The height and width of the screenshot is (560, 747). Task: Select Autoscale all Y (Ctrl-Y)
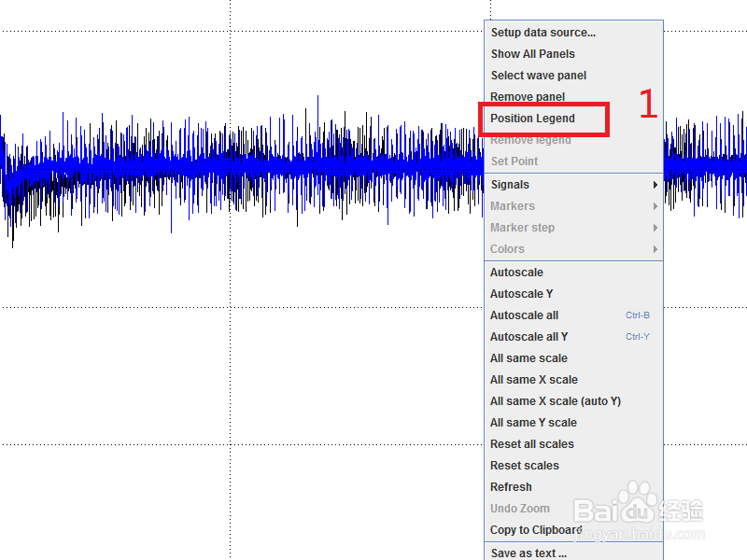(573, 336)
